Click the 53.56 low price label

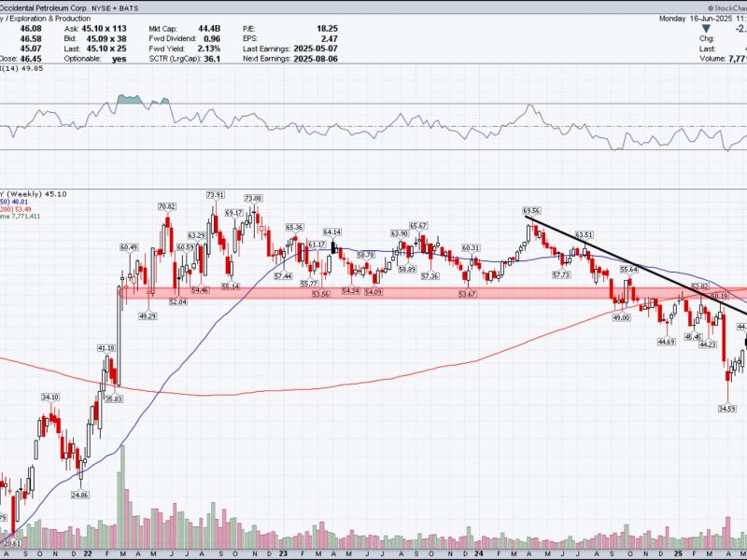pos(320,294)
